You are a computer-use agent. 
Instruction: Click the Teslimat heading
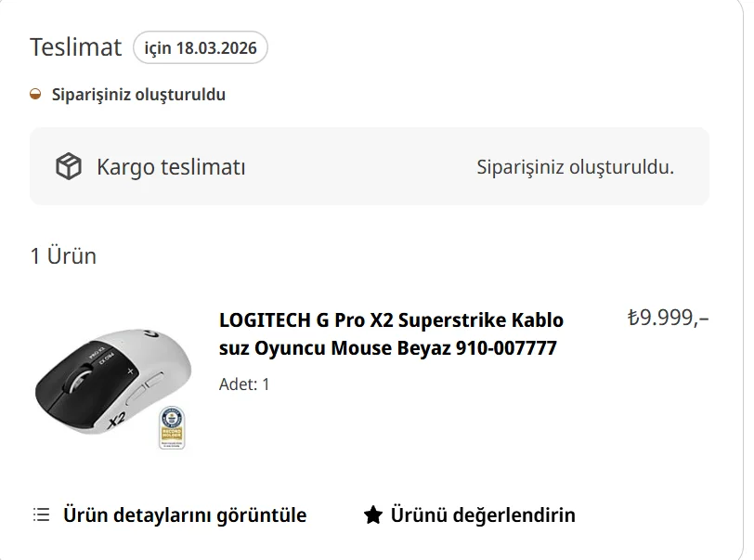pos(75,47)
